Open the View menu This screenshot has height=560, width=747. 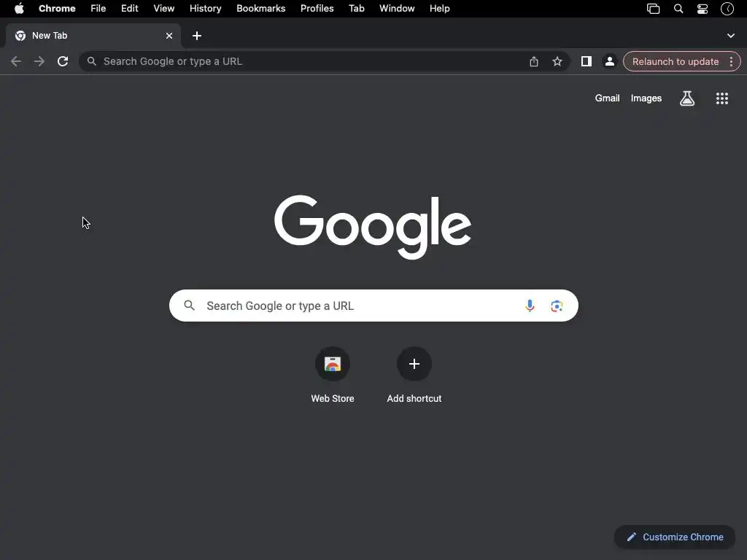(164, 9)
